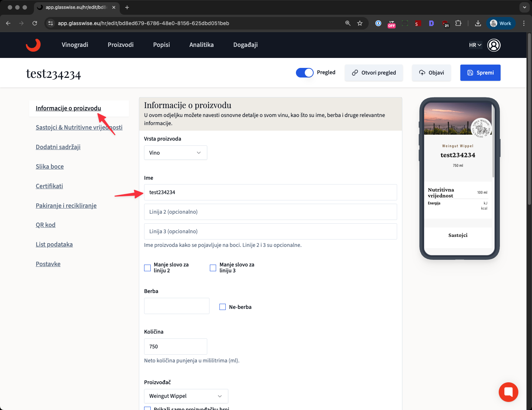
Task: Open the Proizvođač Weingut Wippel dropdown
Action: (x=186, y=396)
